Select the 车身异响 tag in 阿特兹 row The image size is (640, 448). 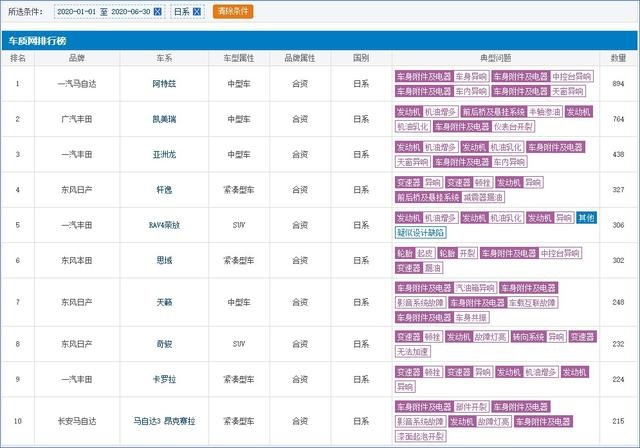tap(471, 76)
